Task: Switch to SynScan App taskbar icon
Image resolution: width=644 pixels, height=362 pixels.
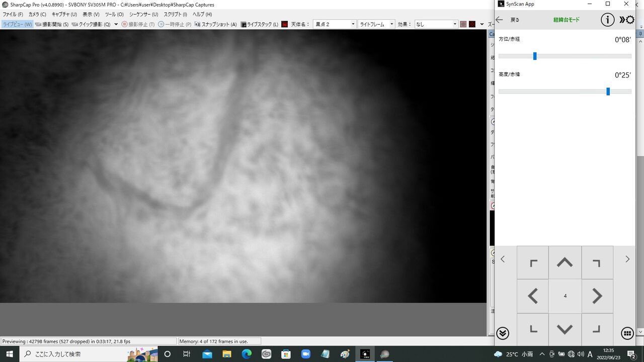Action: coord(365,354)
